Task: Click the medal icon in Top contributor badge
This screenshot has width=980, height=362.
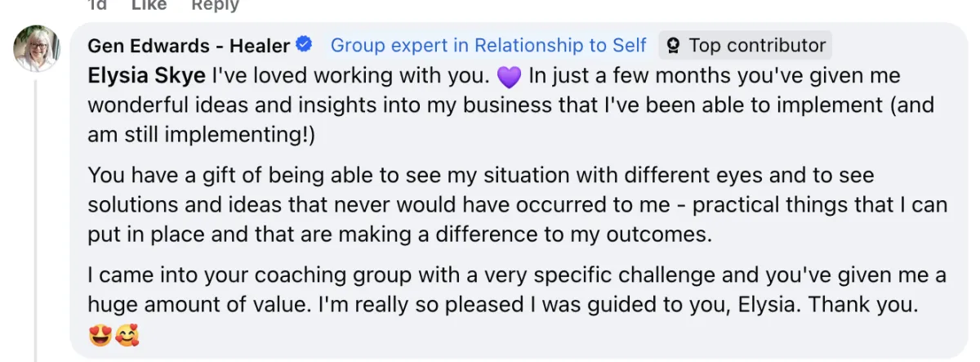Action: 674,46
